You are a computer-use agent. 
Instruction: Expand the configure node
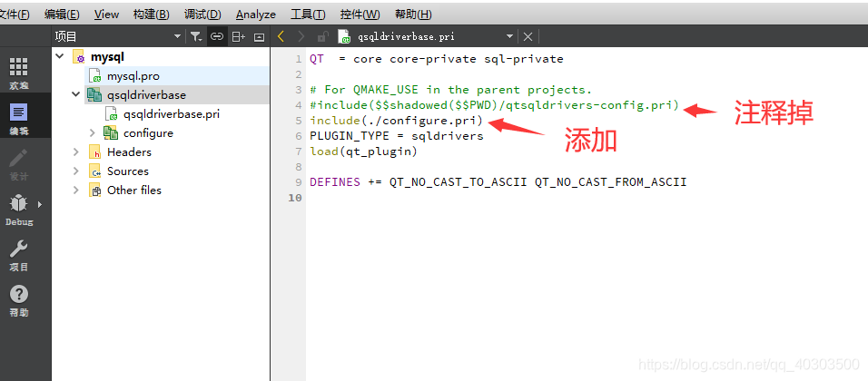pos(93,132)
